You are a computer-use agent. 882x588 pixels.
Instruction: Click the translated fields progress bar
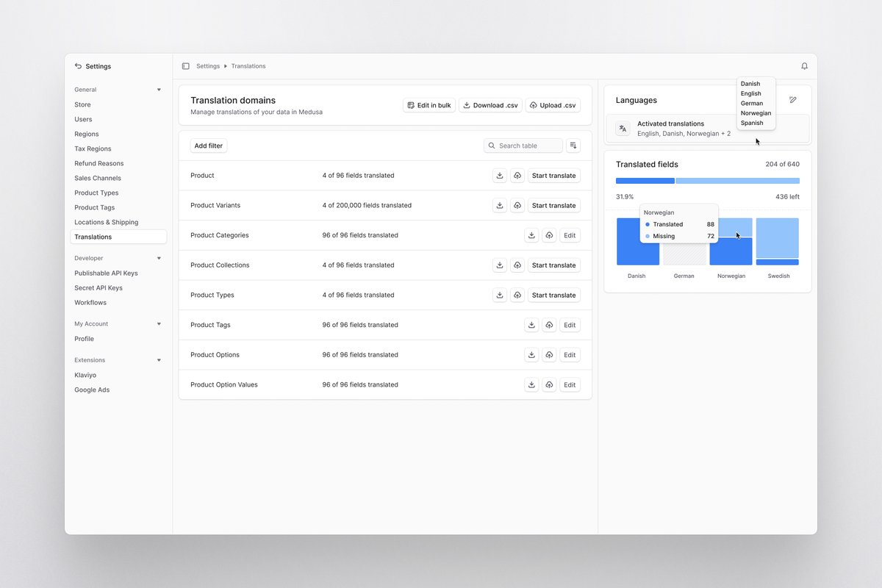pos(708,181)
